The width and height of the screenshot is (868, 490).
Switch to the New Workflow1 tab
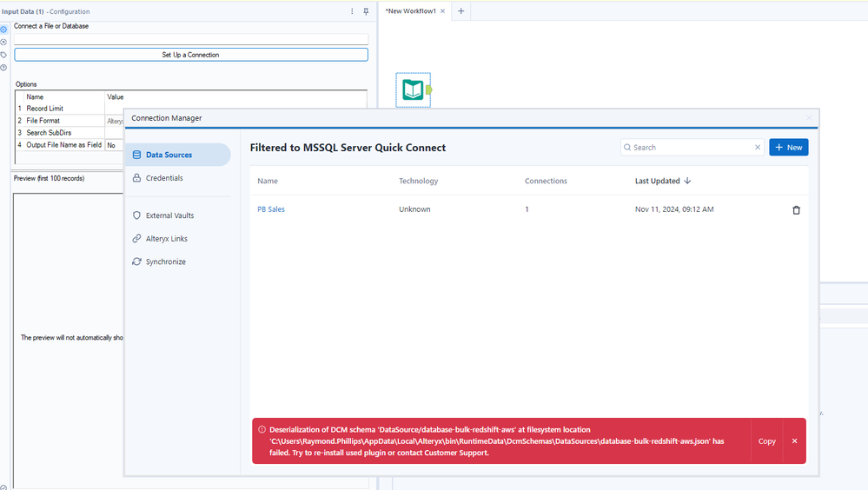click(x=411, y=11)
